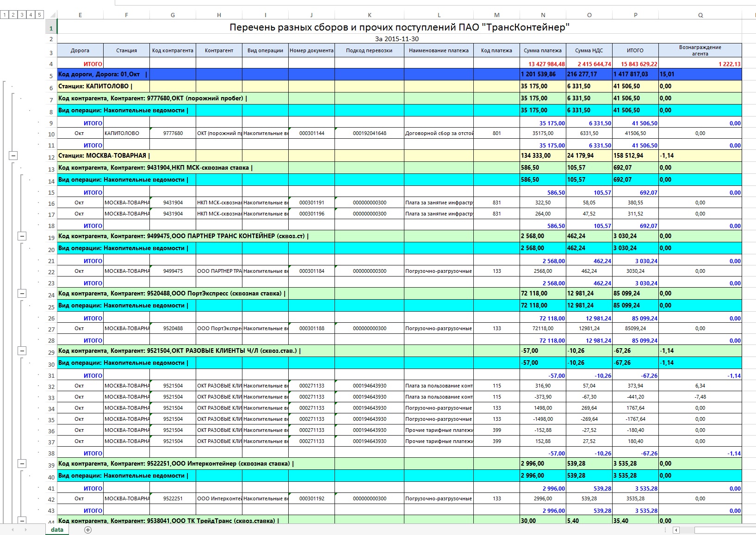
Task: Select subcode "000192041648"
Action: [369, 133]
